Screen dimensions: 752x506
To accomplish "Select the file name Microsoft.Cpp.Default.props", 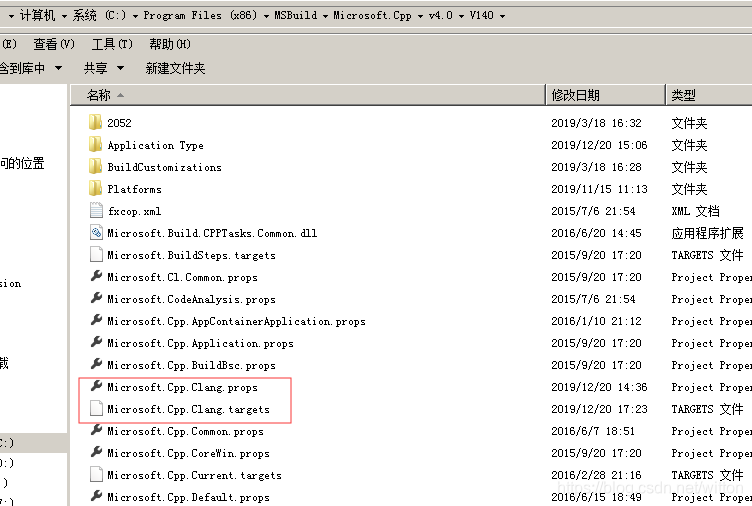I will click(x=188, y=497).
